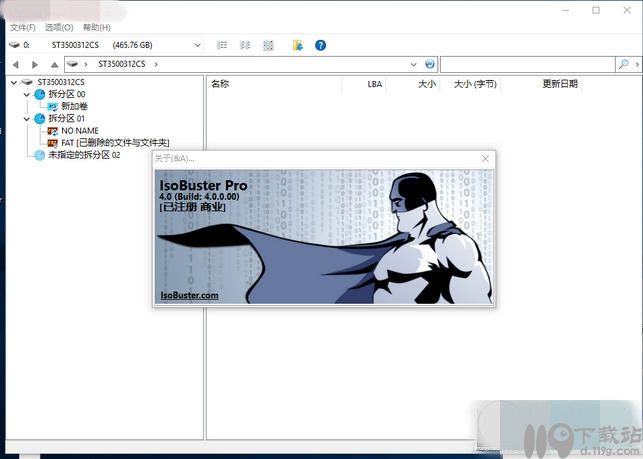This screenshot has width=643, height=459.
Task: Switch to thumbnail grid view icon
Action: coord(268,45)
